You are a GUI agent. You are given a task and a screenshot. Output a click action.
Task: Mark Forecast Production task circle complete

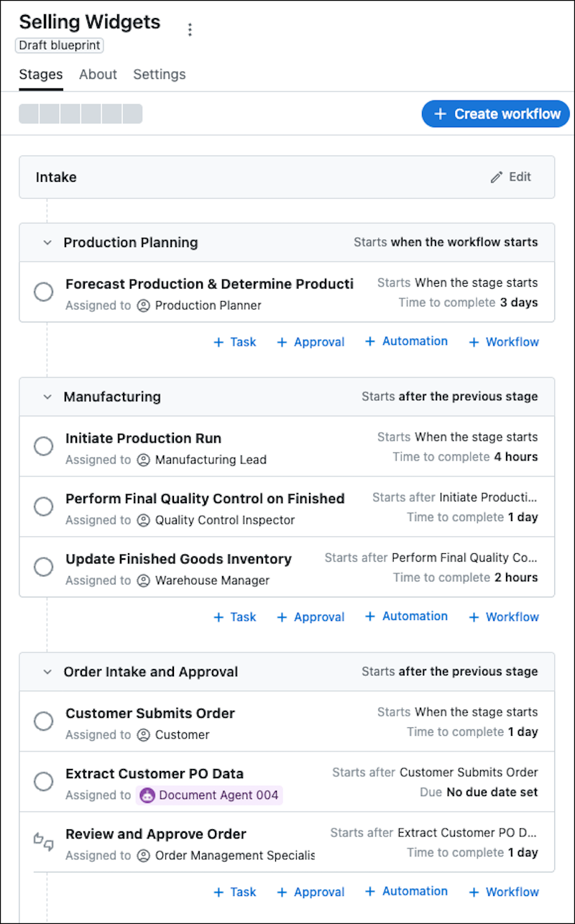point(44,292)
